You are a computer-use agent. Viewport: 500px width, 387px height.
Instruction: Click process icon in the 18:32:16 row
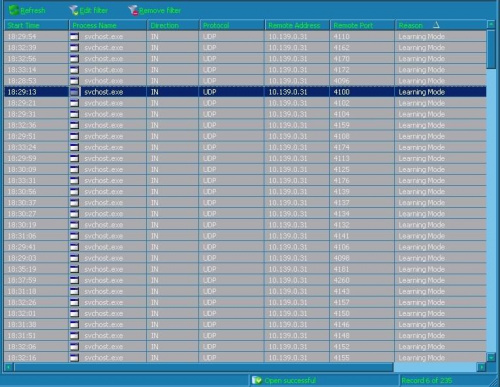click(x=75, y=358)
